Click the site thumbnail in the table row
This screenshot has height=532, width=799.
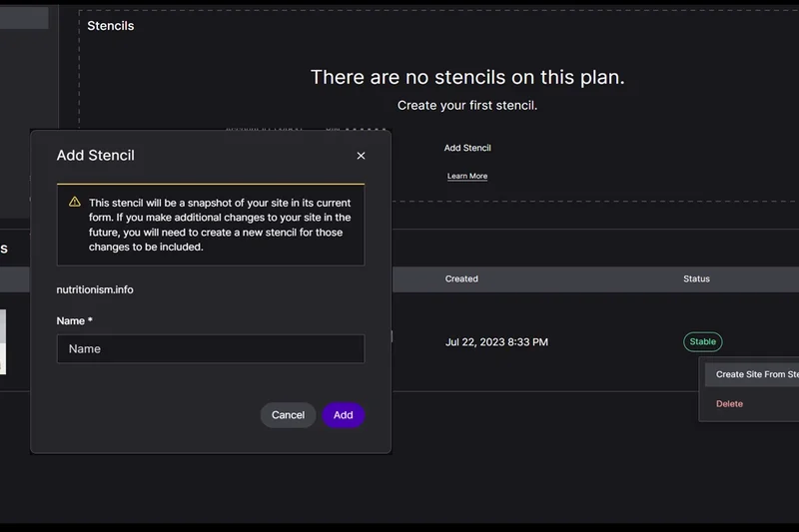[x=3, y=341]
